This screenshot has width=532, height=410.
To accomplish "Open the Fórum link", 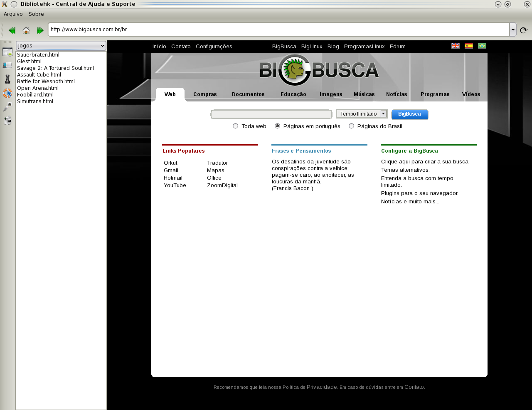I will point(397,47).
